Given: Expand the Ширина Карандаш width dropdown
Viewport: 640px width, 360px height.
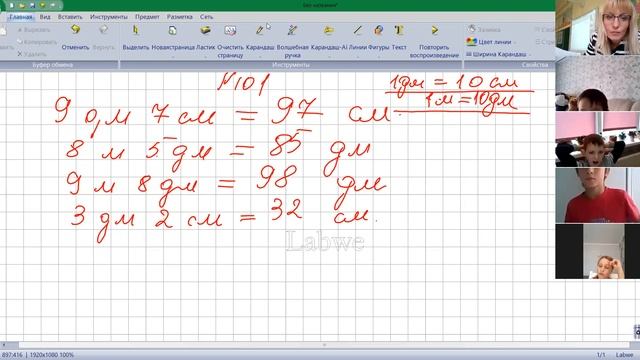Looking at the screenshot, I should (x=529, y=54).
